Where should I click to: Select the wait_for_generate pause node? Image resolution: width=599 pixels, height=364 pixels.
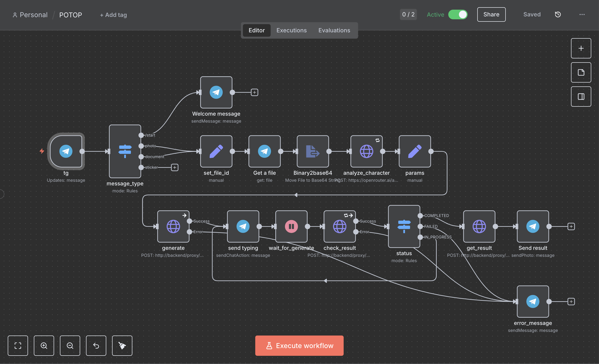pos(291,226)
